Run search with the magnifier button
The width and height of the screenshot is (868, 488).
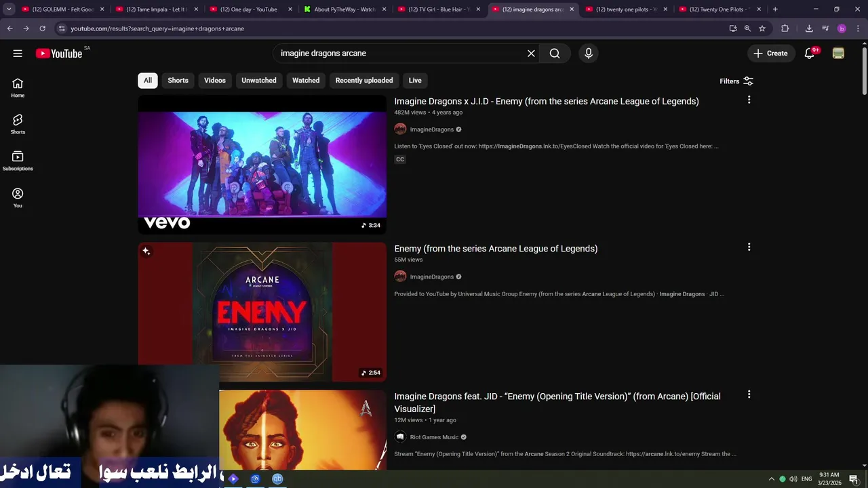pyautogui.click(x=555, y=54)
